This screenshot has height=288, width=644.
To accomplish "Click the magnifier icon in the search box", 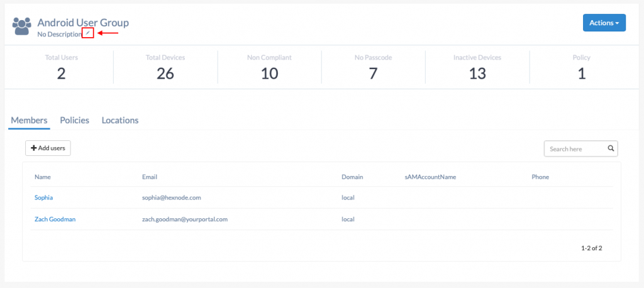I will pyautogui.click(x=611, y=149).
